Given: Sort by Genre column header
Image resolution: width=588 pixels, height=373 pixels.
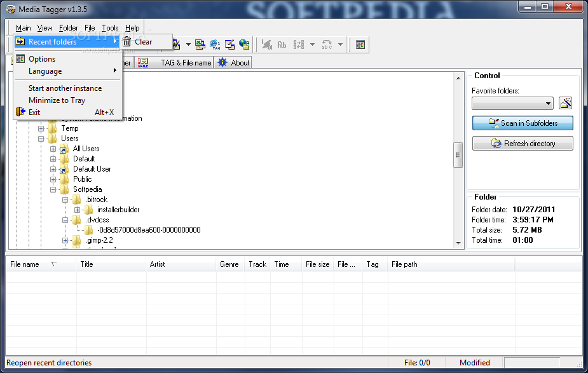Looking at the screenshot, I should [230, 264].
